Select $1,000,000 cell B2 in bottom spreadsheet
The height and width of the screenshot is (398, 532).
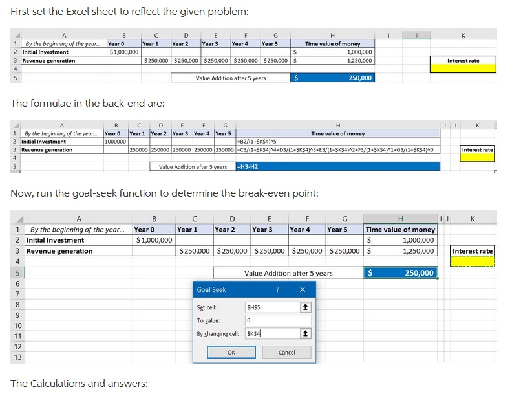pyautogui.click(x=153, y=240)
